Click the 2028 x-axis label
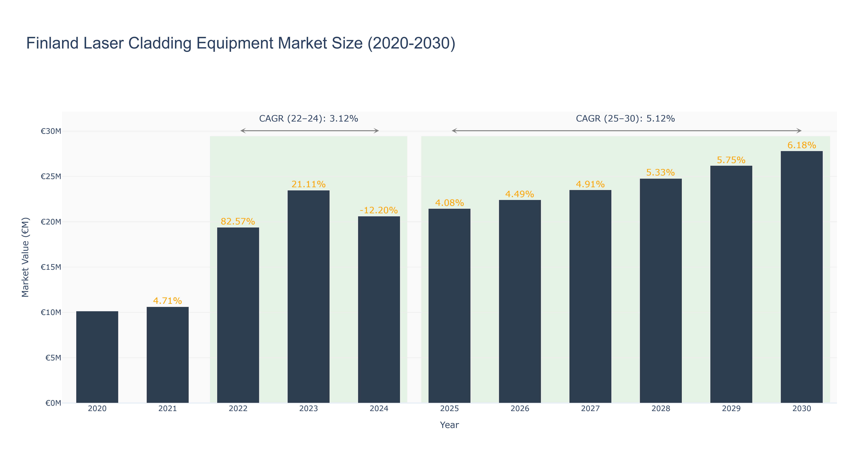868x465 pixels. tap(660, 408)
